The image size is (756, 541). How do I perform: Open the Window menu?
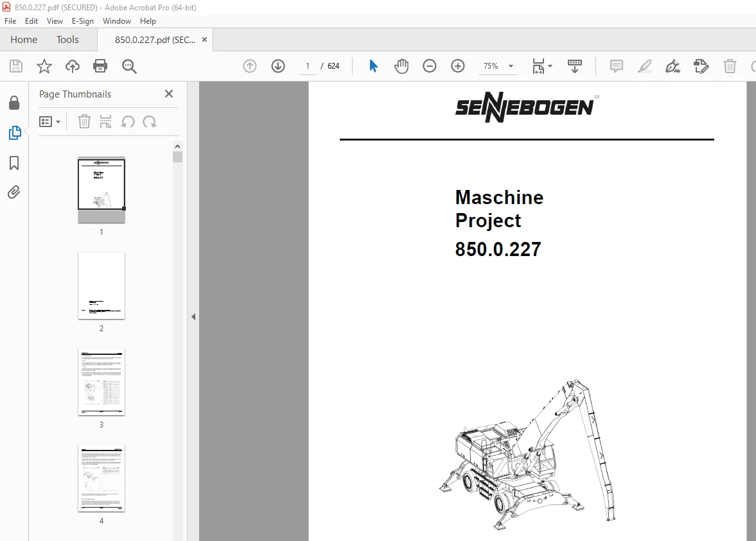coord(117,21)
